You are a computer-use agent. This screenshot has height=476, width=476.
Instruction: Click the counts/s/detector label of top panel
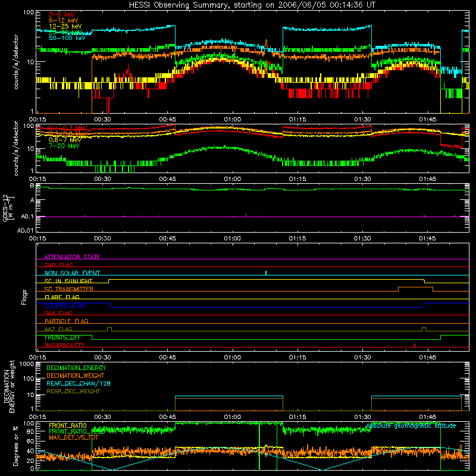pyautogui.click(x=16, y=62)
